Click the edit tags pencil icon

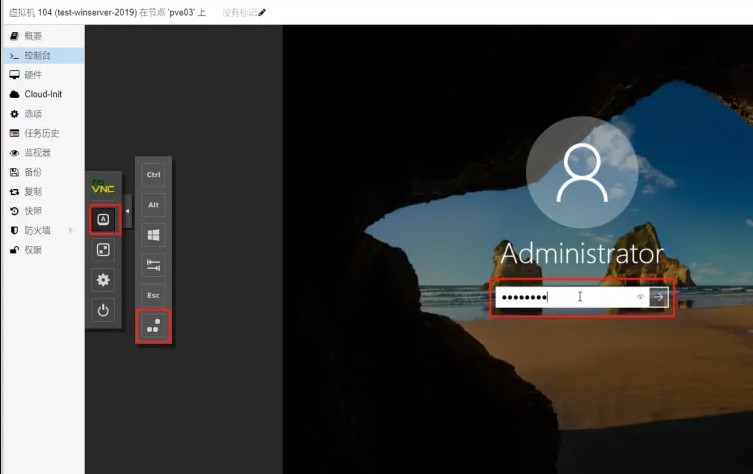point(262,12)
